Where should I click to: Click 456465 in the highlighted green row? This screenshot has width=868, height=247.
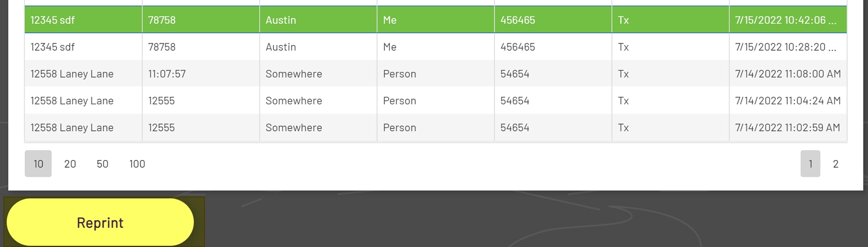[x=518, y=20]
